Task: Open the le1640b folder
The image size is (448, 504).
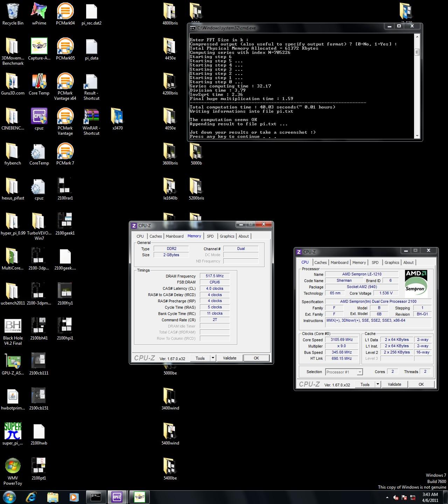Action: (170, 189)
